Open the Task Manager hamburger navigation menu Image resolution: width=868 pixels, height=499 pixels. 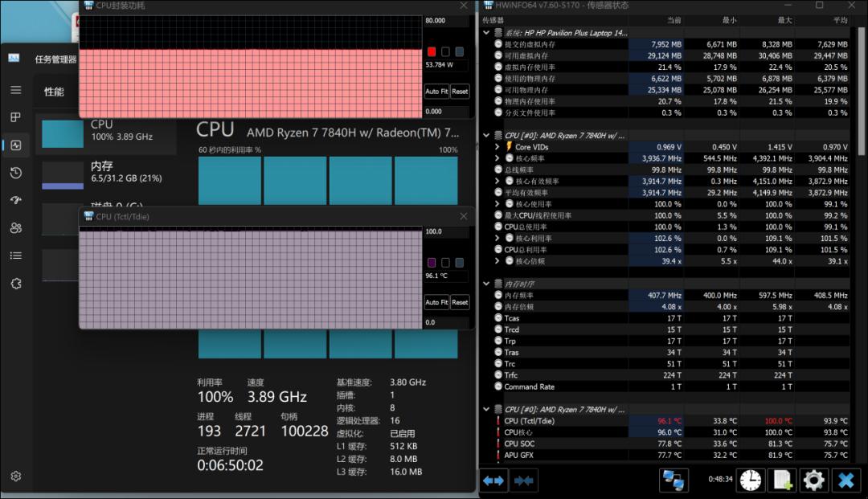(15, 90)
